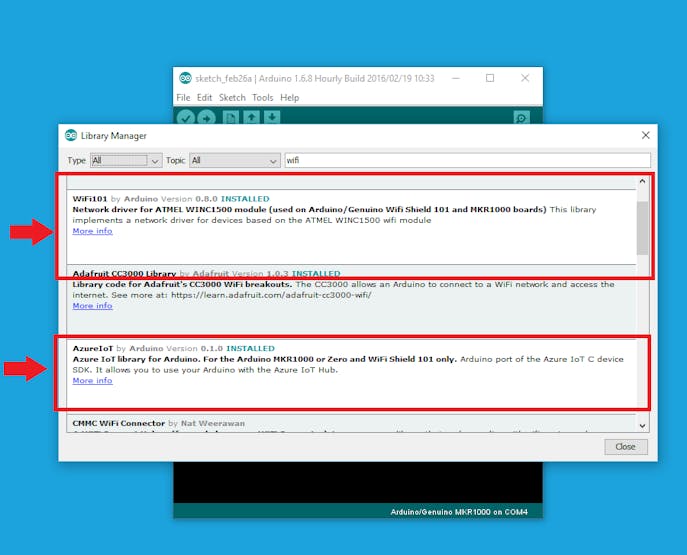Select the AzureIoT library title
The height and width of the screenshot is (555, 687).
[93, 349]
